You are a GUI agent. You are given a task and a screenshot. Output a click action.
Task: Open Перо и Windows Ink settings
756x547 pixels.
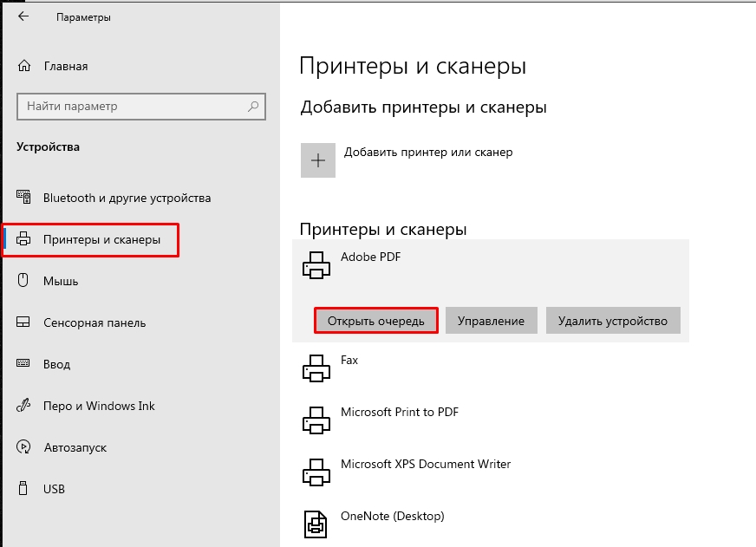coord(99,406)
